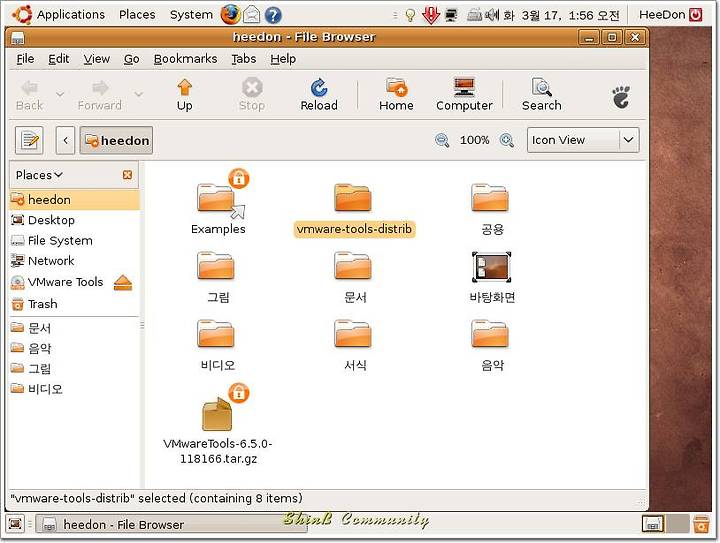The width and height of the screenshot is (720, 543).
Task: Select File System in sidebar
Action: point(74,241)
